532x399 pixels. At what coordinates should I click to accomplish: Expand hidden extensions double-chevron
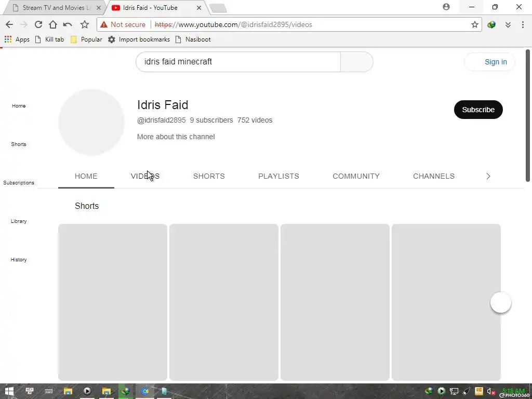click(x=508, y=24)
